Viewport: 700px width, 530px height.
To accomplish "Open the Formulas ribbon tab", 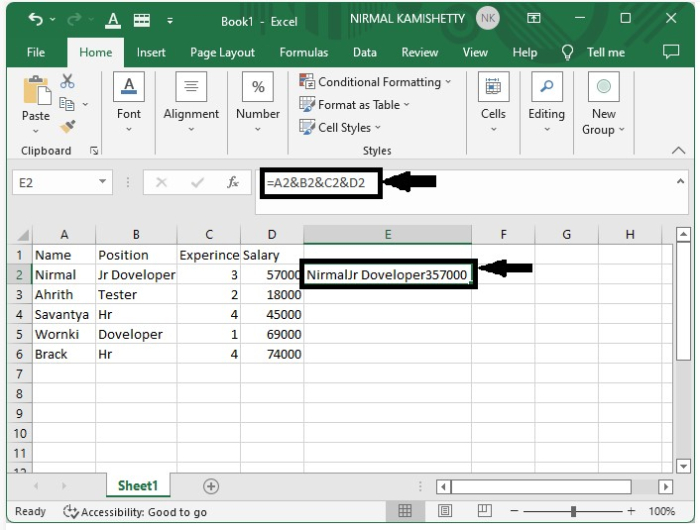I will coord(303,53).
